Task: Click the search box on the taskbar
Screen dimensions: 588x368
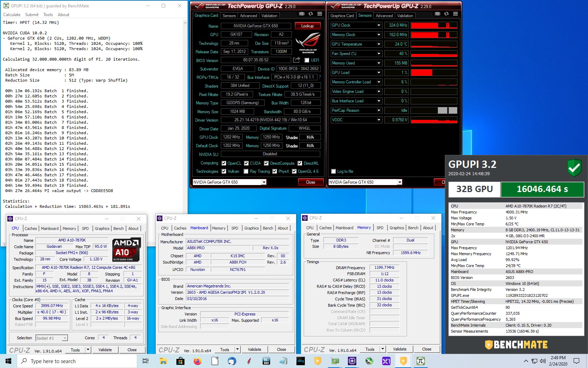Action: [77, 361]
